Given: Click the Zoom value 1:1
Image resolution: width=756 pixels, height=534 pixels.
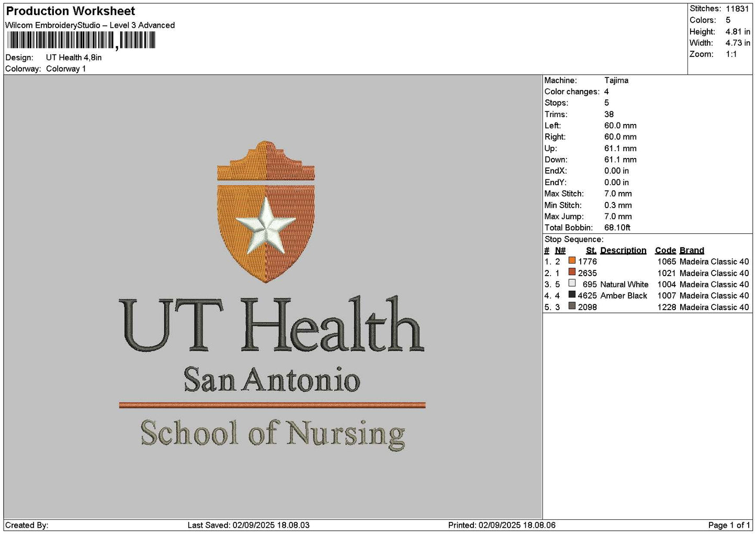Looking at the screenshot, I should click(731, 54).
